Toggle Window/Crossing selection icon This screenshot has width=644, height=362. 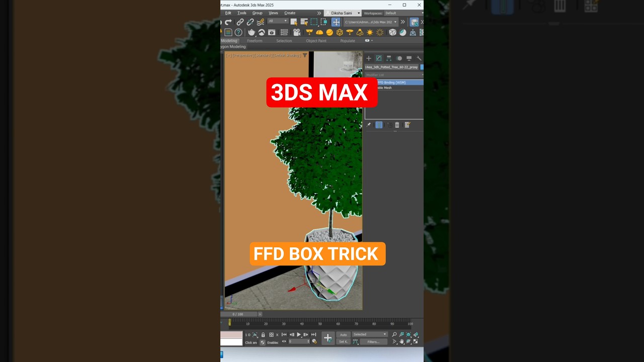point(324,22)
